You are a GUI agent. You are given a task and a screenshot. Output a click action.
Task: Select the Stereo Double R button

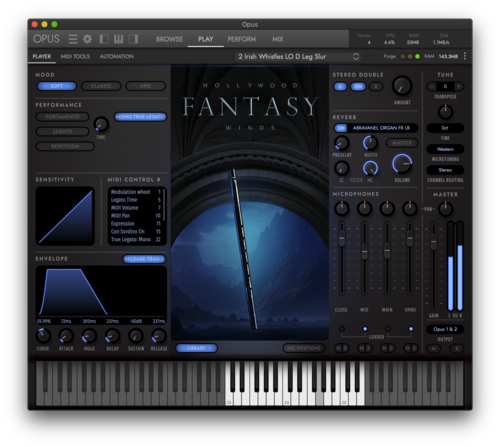376,87
